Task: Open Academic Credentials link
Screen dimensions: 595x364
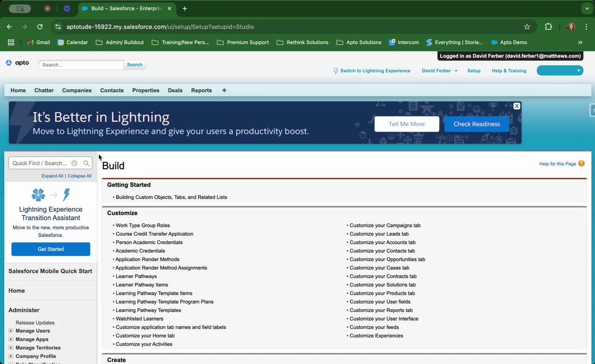Action: [140, 251]
